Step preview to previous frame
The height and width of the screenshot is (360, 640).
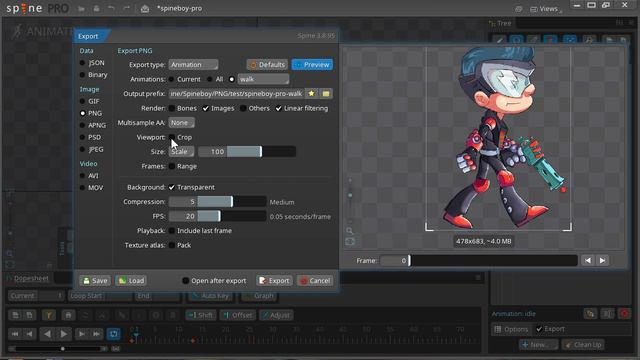(588, 260)
